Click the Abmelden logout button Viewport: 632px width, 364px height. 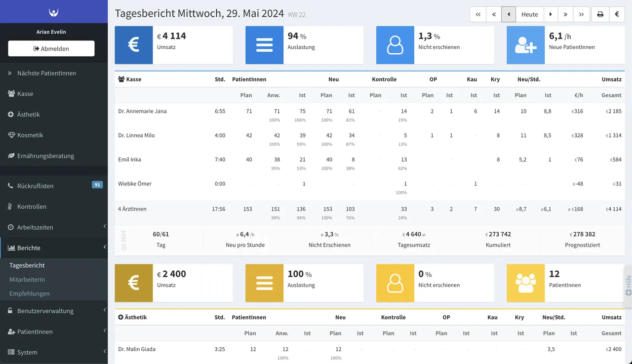[x=51, y=48]
